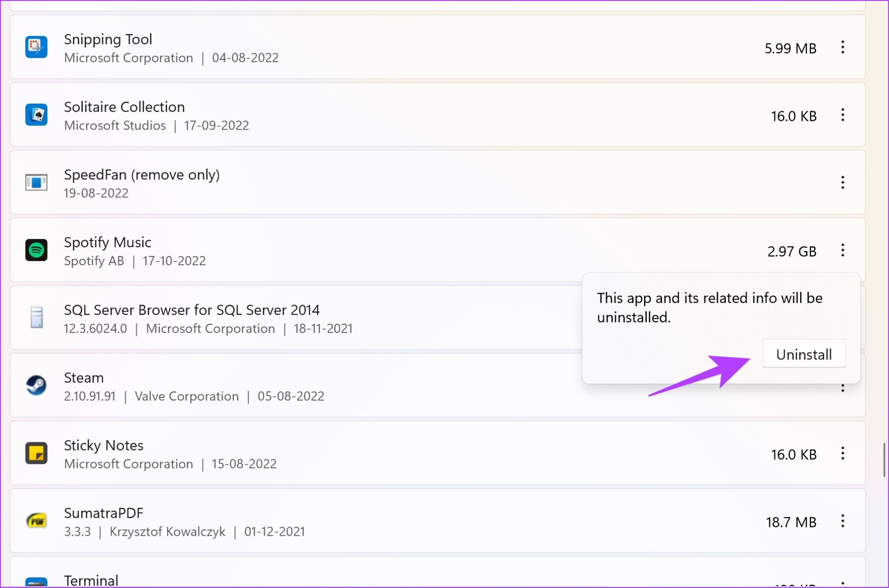Click the SumatraPDF app icon
This screenshot has width=889, height=588.
pos(36,521)
